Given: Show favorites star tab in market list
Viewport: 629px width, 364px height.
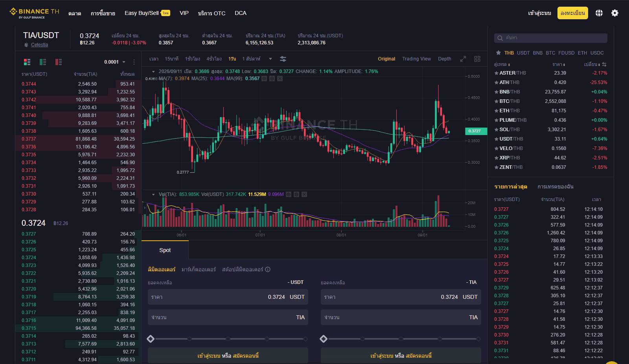Looking at the screenshot, I should pos(498,53).
